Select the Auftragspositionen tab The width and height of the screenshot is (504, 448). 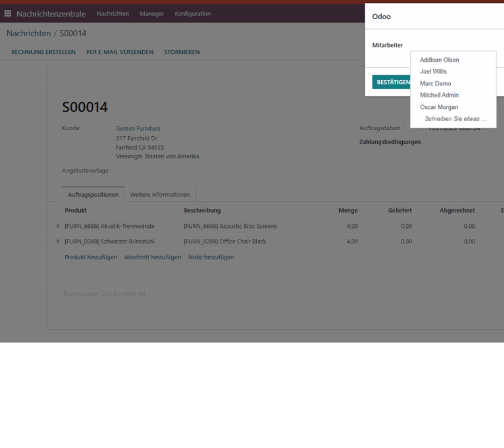93,195
